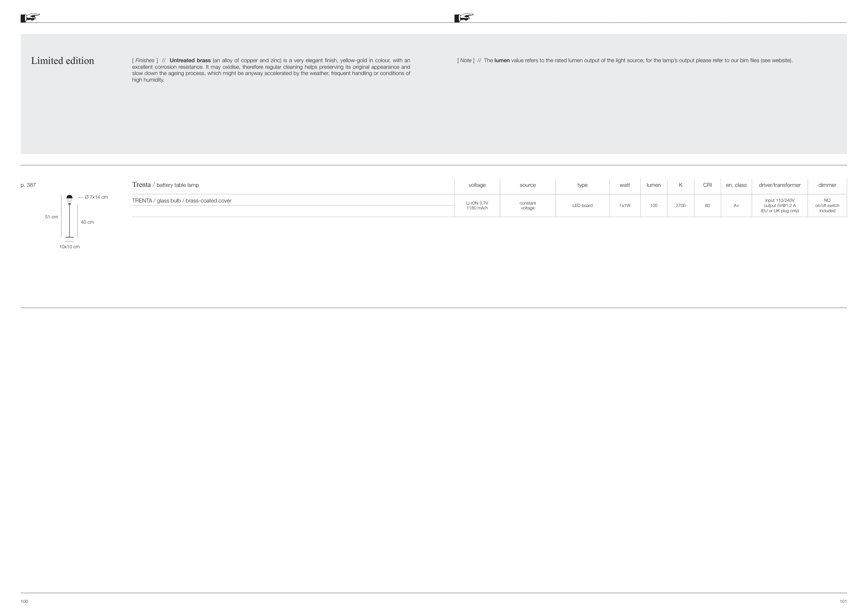868x614 pixels.
Task: Click the voltage column header
Action: click(x=477, y=185)
